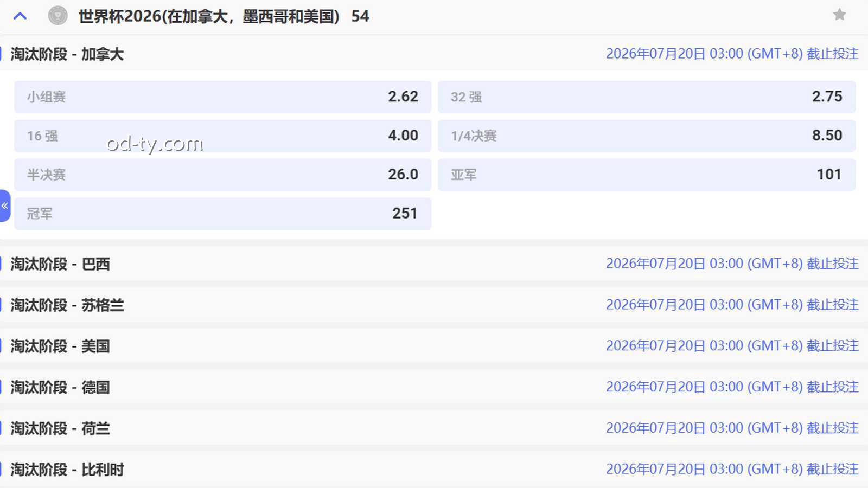
Task: Expand the 淘汰阶段 - 荷兰 market
Action: point(60,429)
